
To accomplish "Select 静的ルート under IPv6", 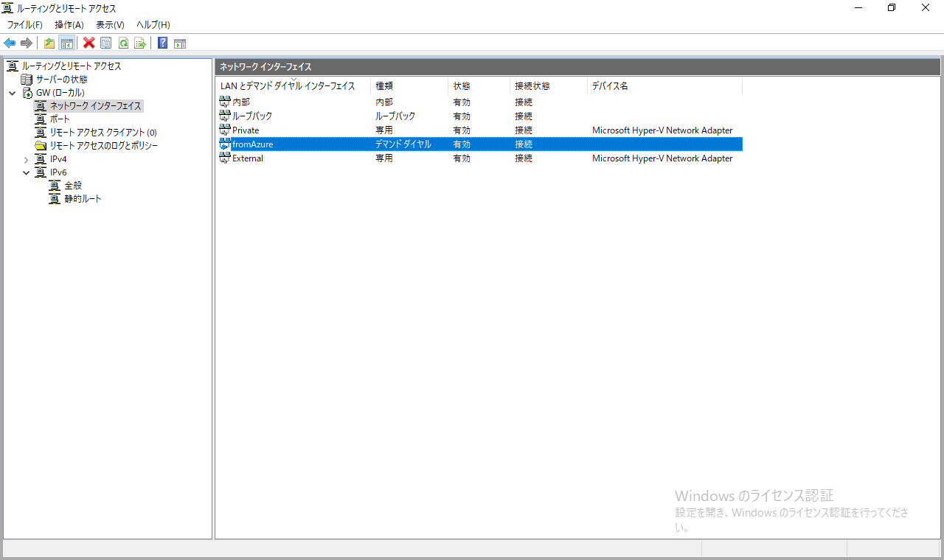I will pyautogui.click(x=83, y=198).
